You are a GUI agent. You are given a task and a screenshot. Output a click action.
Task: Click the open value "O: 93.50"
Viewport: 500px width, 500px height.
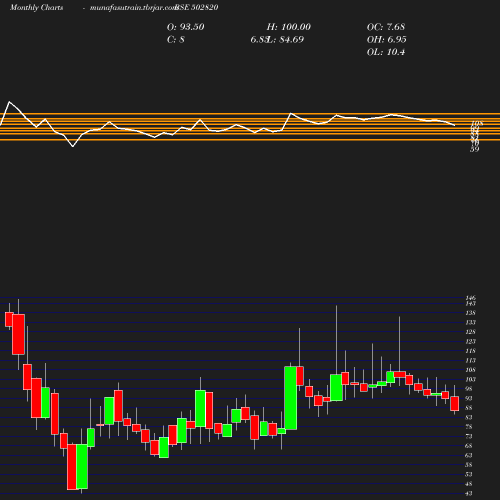point(186,27)
